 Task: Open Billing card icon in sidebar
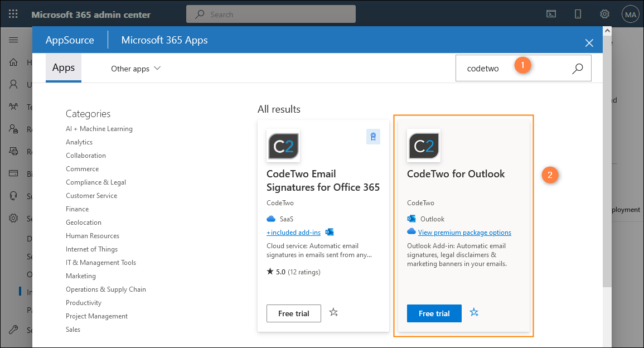tap(13, 173)
